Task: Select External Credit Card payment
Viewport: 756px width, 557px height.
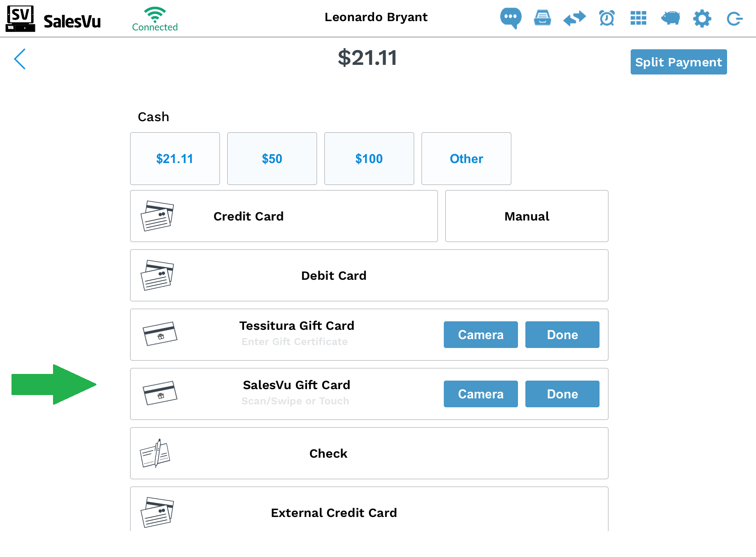Action: pos(369,510)
